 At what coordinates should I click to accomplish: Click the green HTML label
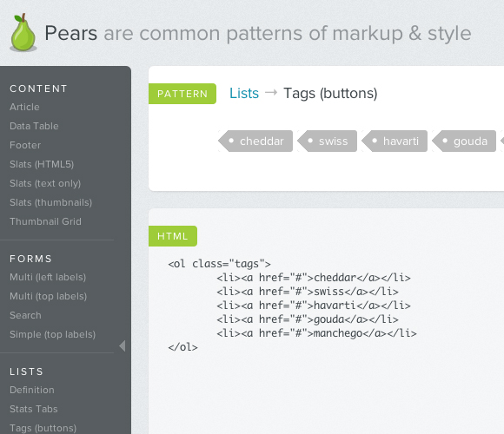[x=173, y=236]
